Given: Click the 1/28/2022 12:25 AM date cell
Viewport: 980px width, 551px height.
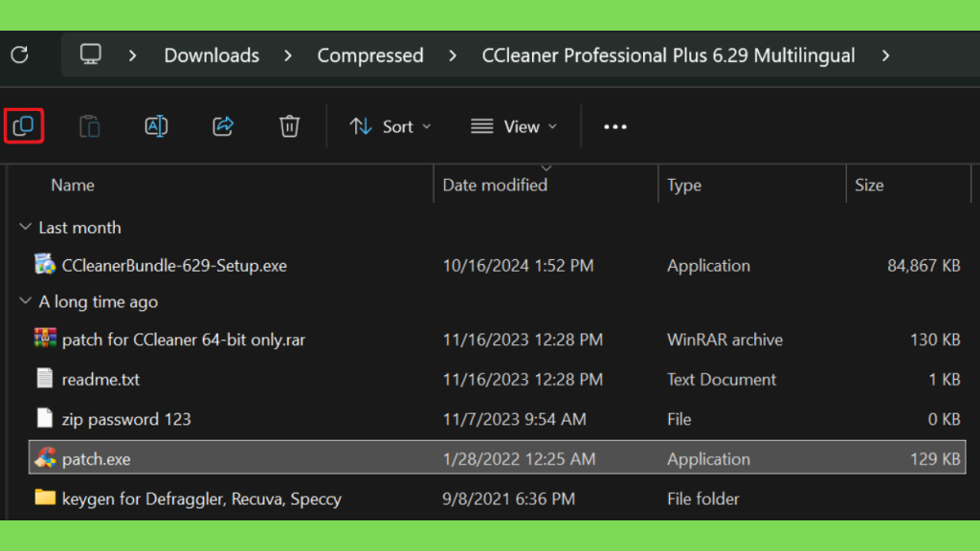Looking at the screenshot, I should coord(519,459).
